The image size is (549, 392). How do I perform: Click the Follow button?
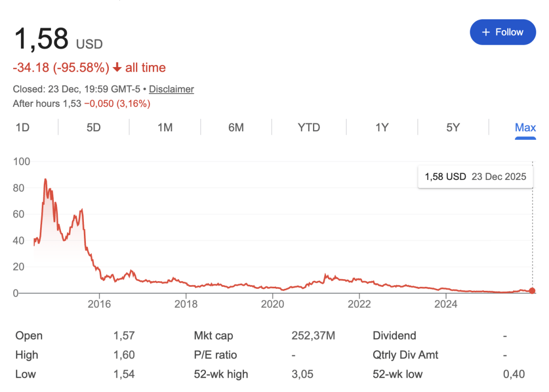(503, 32)
